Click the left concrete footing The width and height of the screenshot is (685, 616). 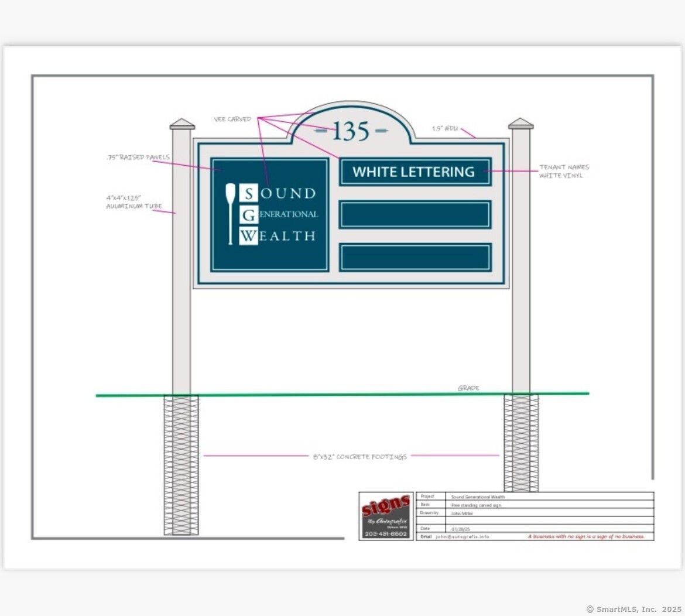click(x=181, y=466)
